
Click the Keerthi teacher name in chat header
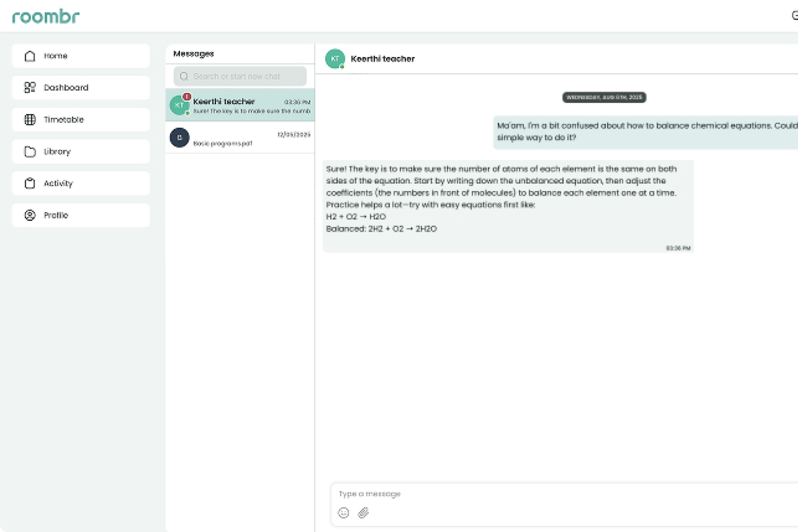[x=382, y=59]
